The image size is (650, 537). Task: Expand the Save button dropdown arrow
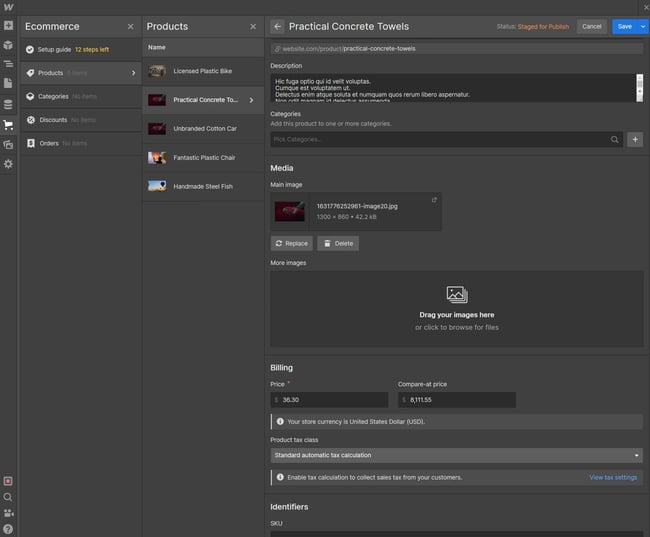643,26
